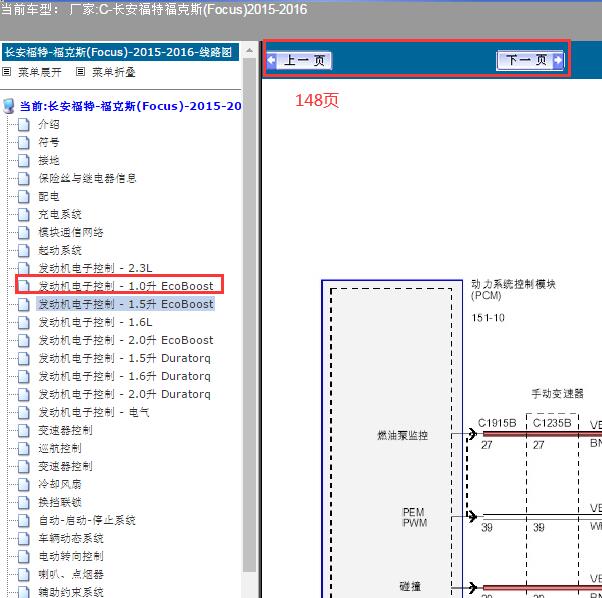Click the computer icon of the root node
This screenshot has width=602, height=598.
click(9, 106)
